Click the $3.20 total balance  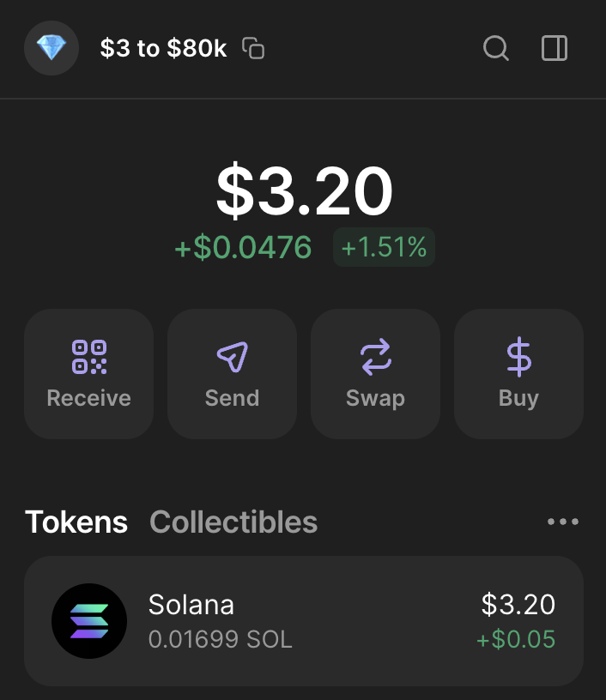click(x=304, y=190)
